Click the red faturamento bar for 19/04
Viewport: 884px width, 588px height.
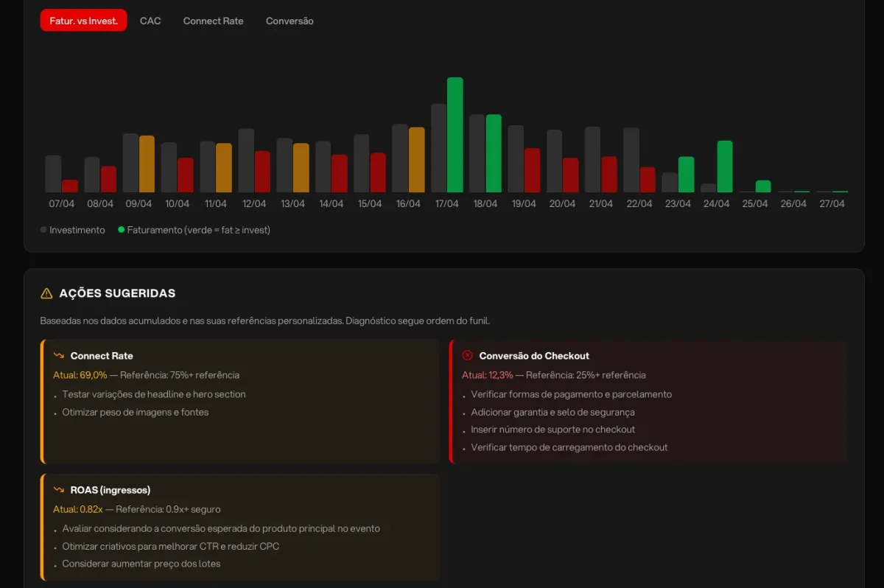(532, 170)
